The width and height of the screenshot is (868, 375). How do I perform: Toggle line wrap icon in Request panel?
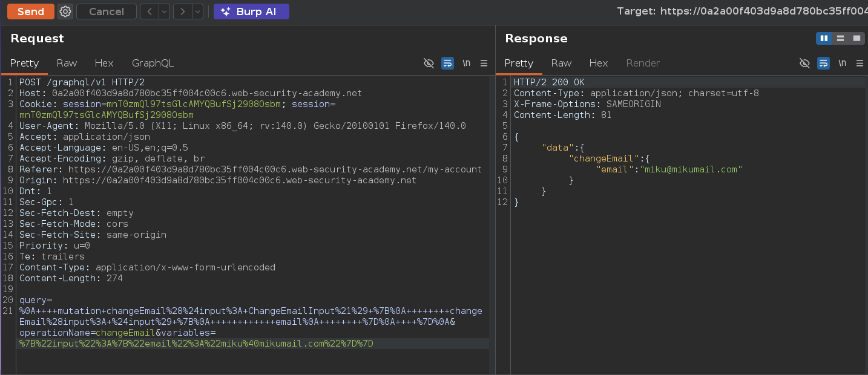click(447, 63)
